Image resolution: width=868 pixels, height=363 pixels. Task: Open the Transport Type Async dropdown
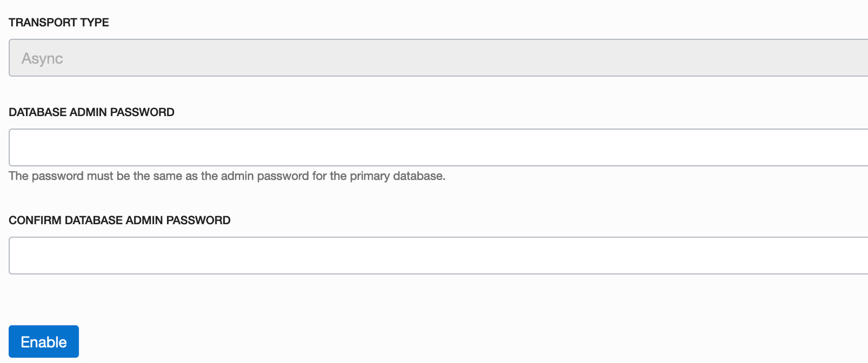434,58
